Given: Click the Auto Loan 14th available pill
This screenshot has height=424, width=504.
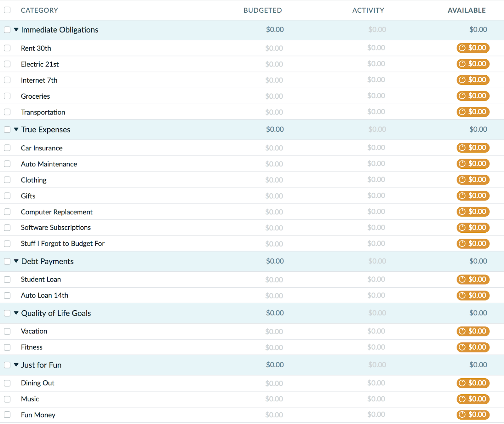Looking at the screenshot, I should click(473, 295).
